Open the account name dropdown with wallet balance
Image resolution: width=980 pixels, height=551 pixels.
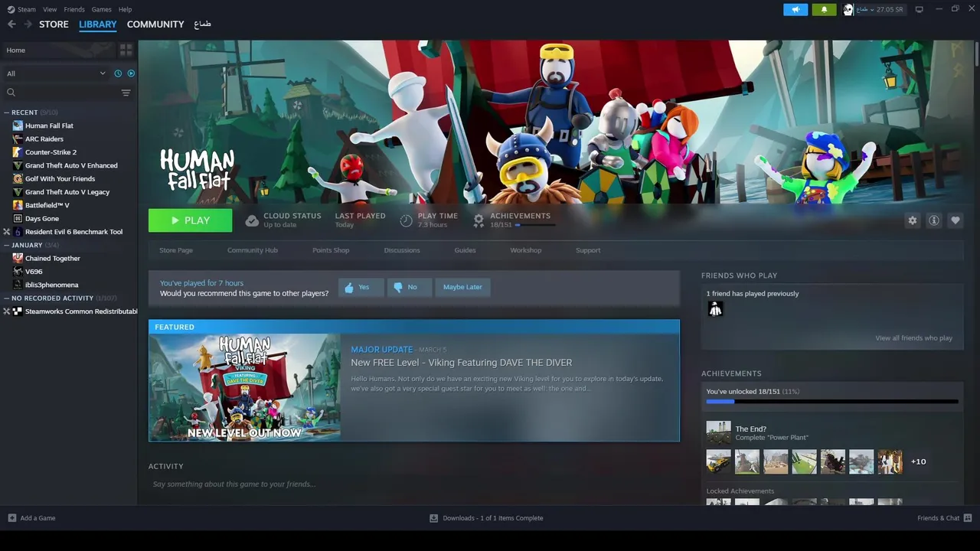879,9
